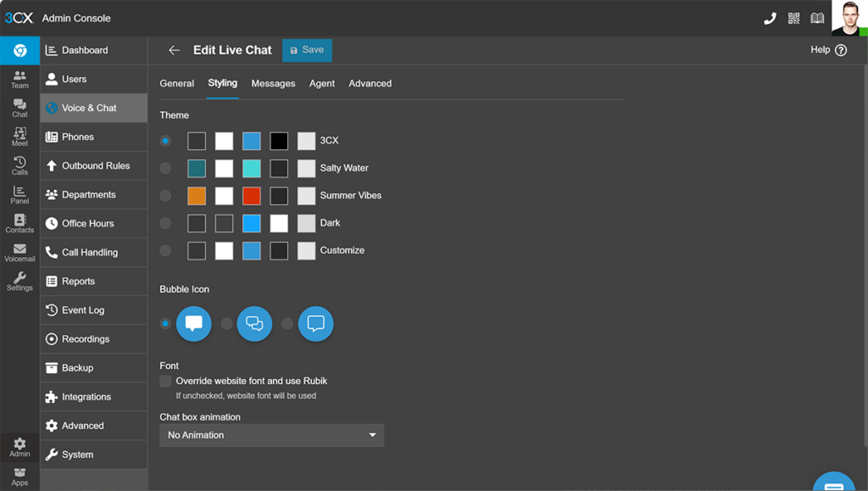Go to Contacts in the left icon bar
Viewport: 868px width, 491px height.
point(19,224)
